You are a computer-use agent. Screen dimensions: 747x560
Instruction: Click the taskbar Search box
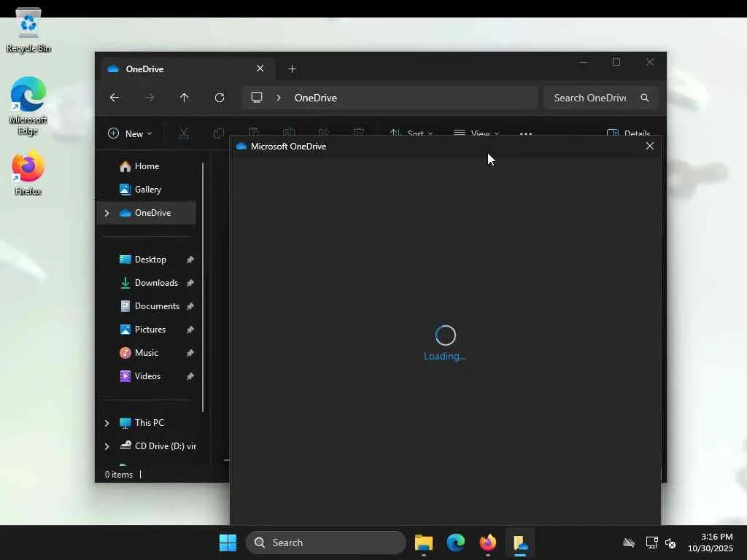326,542
